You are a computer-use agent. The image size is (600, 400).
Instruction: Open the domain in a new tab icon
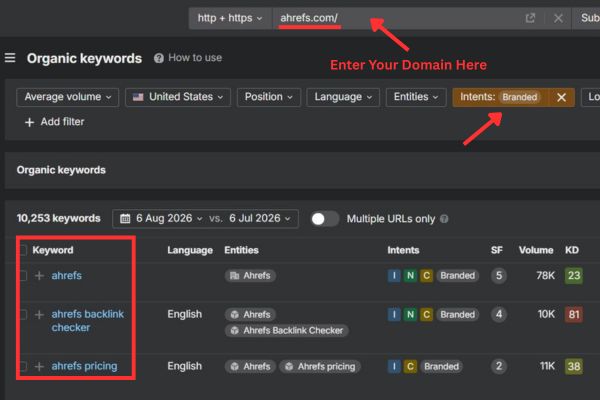530,18
